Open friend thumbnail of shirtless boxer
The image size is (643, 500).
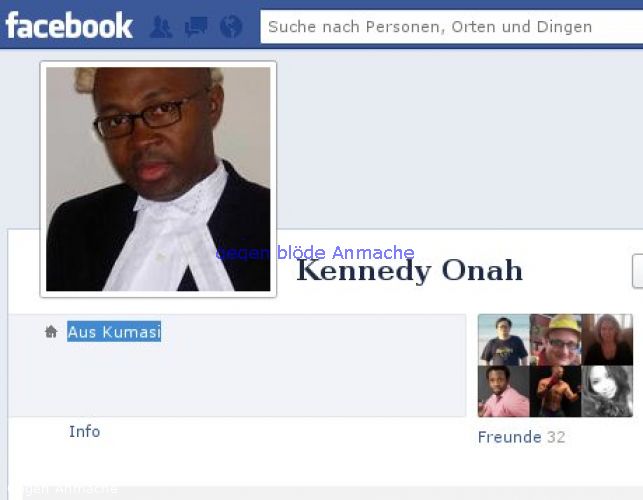556,391
